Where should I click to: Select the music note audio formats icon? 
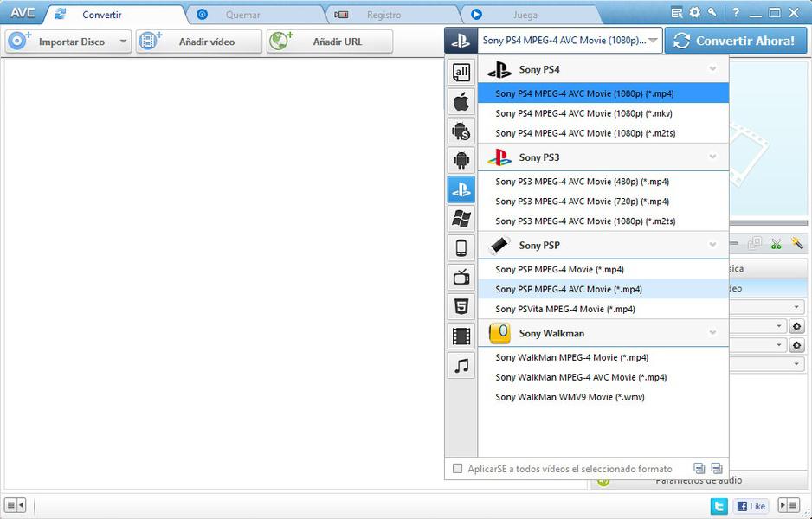461,366
